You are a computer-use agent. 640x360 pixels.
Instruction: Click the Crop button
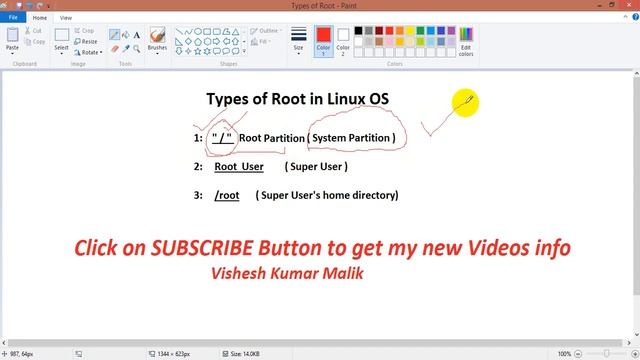click(84, 31)
